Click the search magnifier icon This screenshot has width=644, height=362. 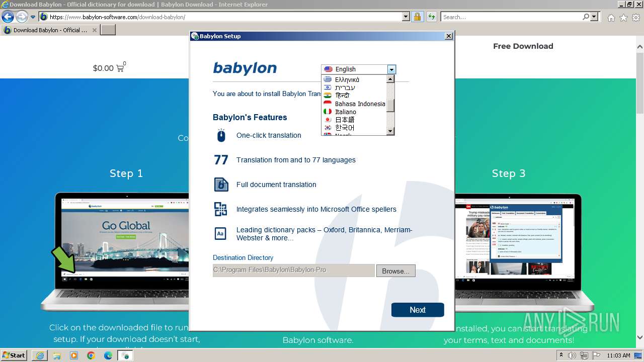[586, 17]
